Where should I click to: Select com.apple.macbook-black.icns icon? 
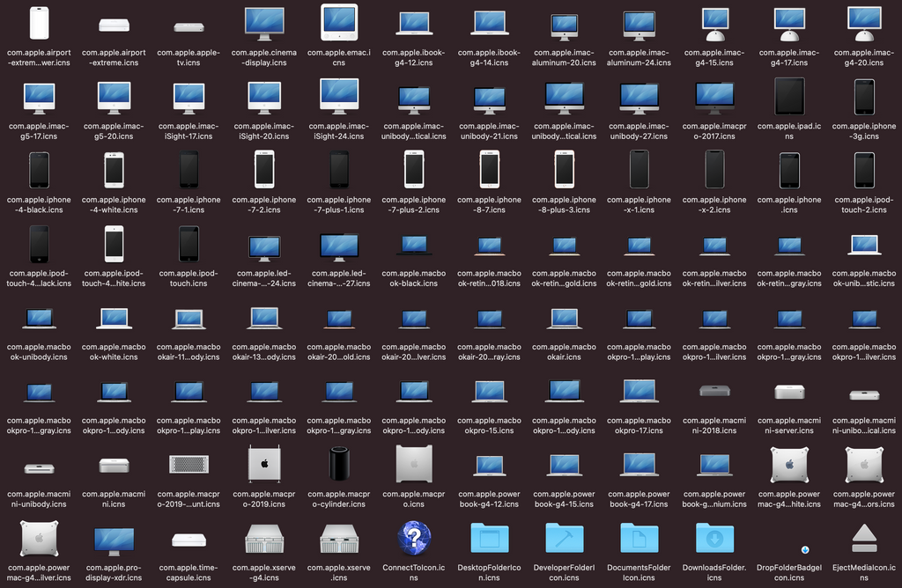414,245
